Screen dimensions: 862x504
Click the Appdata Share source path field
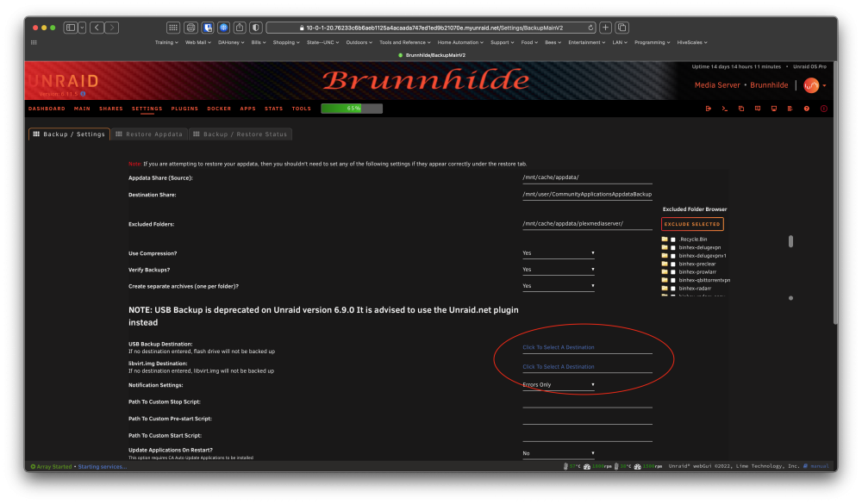[587, 177]
